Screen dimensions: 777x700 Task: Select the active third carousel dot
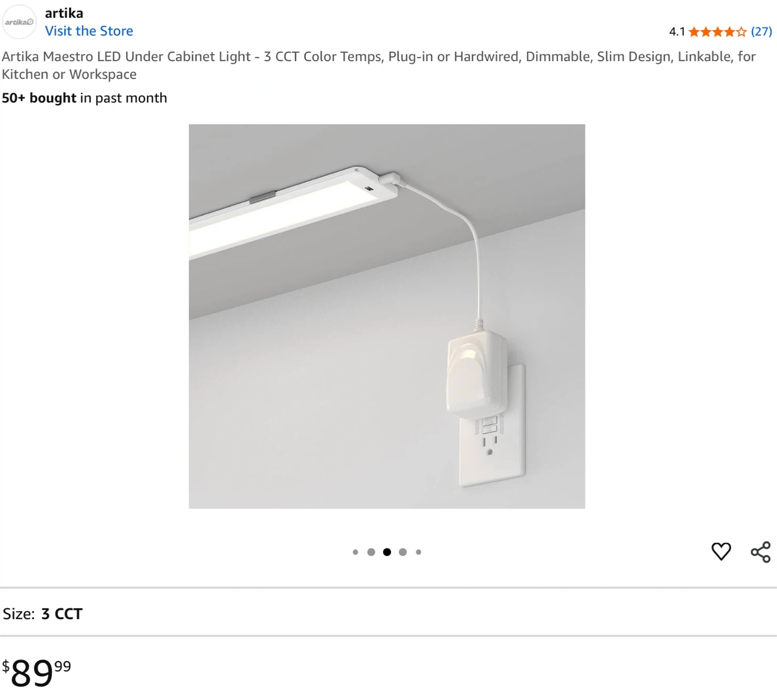[x=387, y=552]
